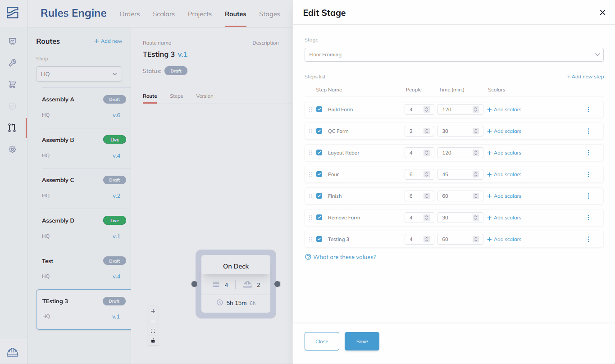Click the drag handle of Testing 3 step
This screenshot has width=615, height=364.
pos(310,239)
